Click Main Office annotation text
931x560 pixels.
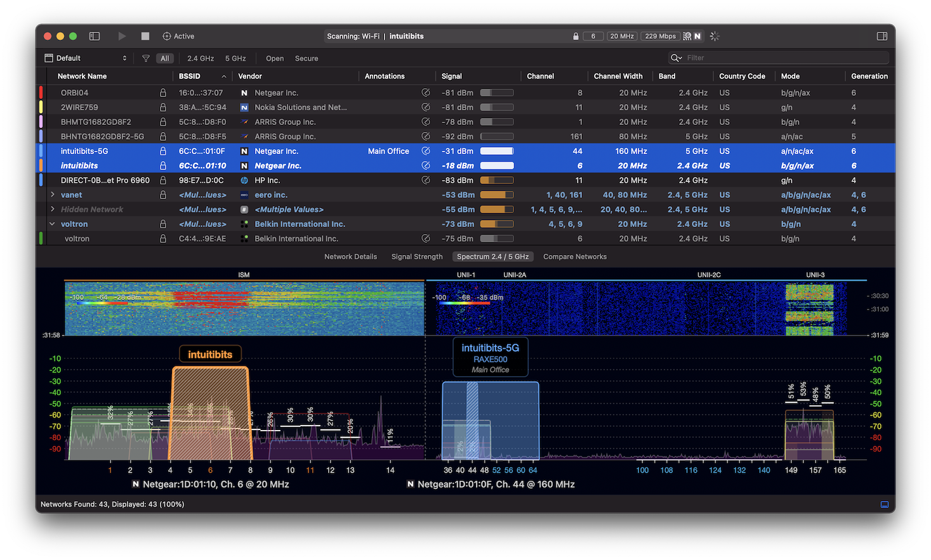(x=388, y=151)
